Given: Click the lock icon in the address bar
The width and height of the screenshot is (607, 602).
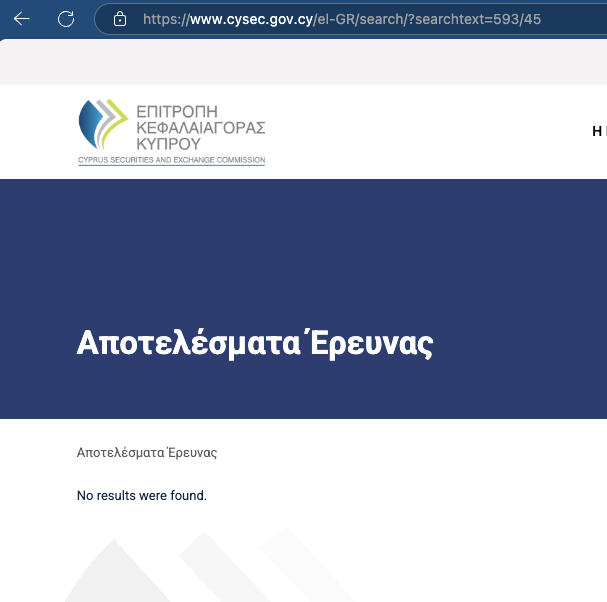Looking at the screenshot, I should [120, 19].
